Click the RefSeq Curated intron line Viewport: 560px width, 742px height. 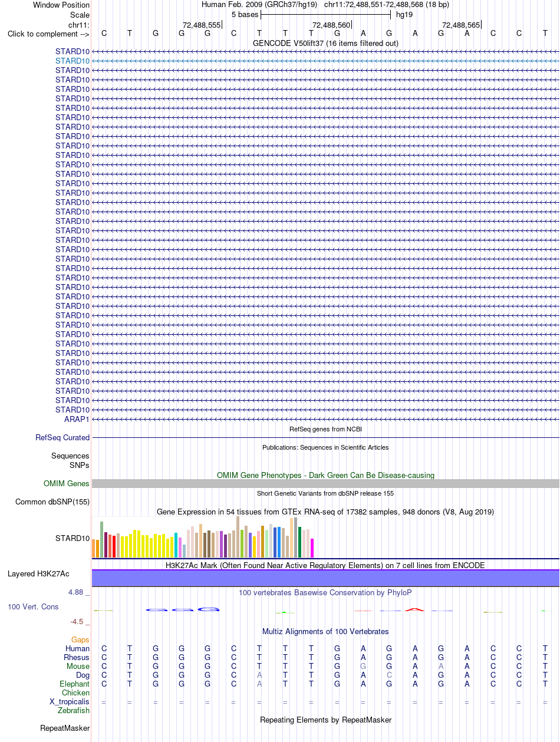pyautogui.click(x=325, y=438)
